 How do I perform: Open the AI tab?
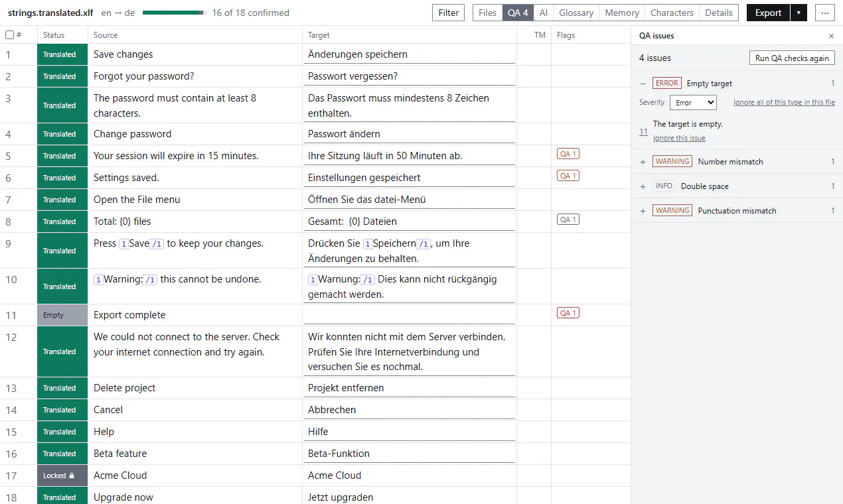(x=544, y=13)
